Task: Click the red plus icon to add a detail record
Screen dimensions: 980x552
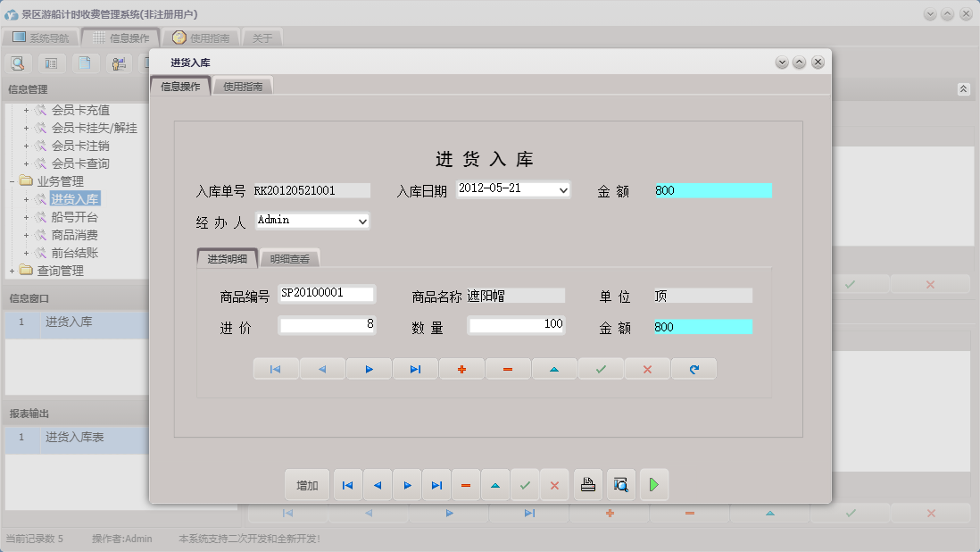Action: (461, 368)
